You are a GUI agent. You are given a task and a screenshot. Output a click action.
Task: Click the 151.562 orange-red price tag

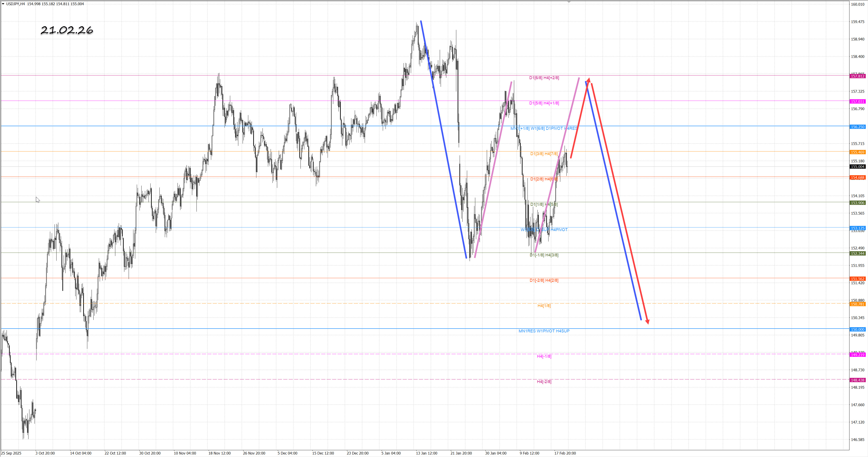857,279
